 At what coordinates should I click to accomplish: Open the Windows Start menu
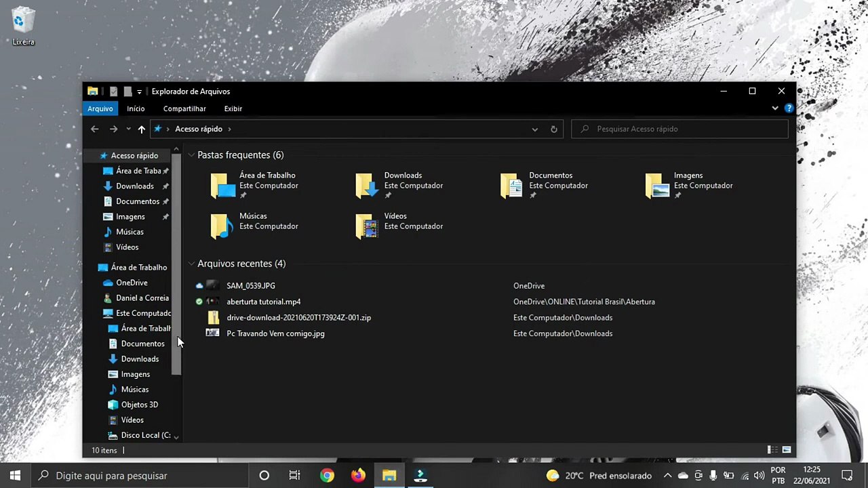point(15,475)
